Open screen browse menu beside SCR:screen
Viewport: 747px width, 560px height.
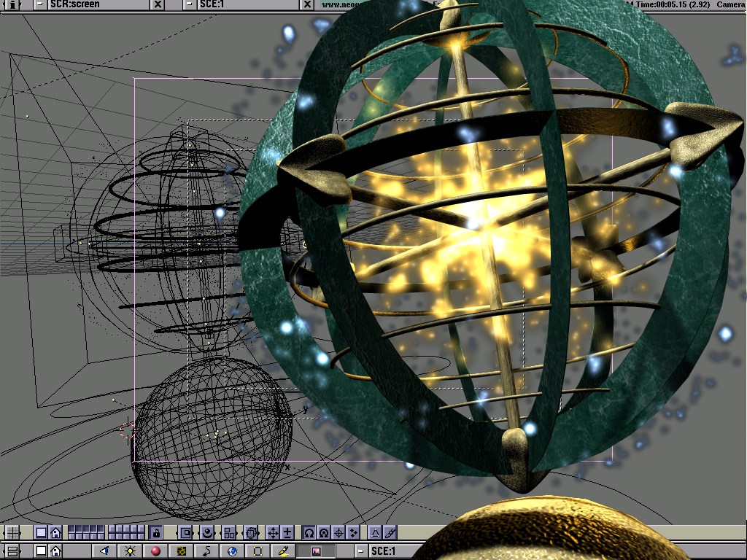40,5
